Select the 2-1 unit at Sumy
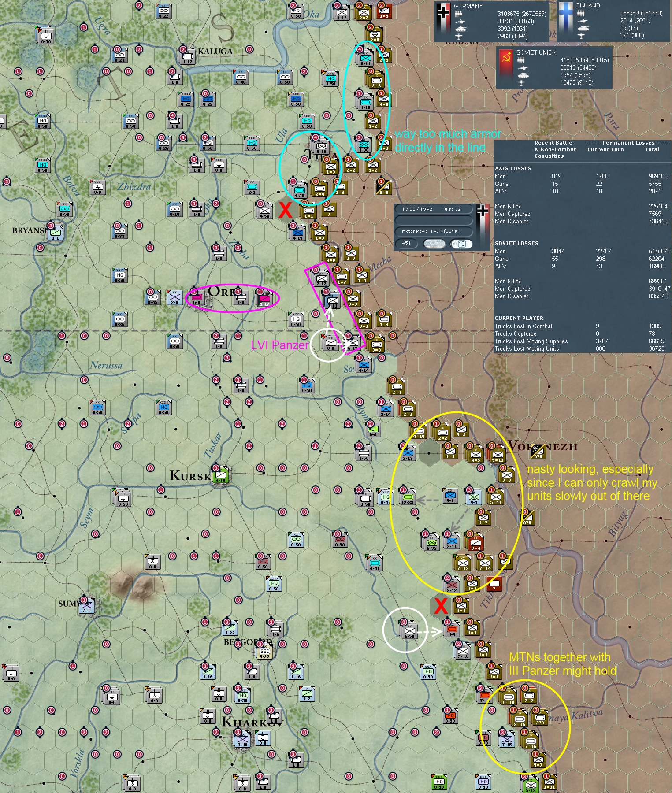Viewport: 672px width, 793px height. 86,605
